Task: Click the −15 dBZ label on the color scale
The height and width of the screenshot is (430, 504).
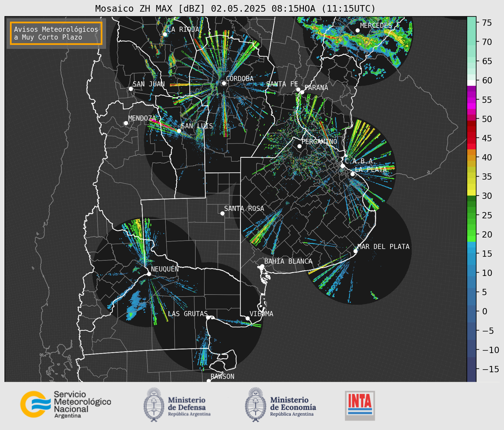Action: click(490, 369)
